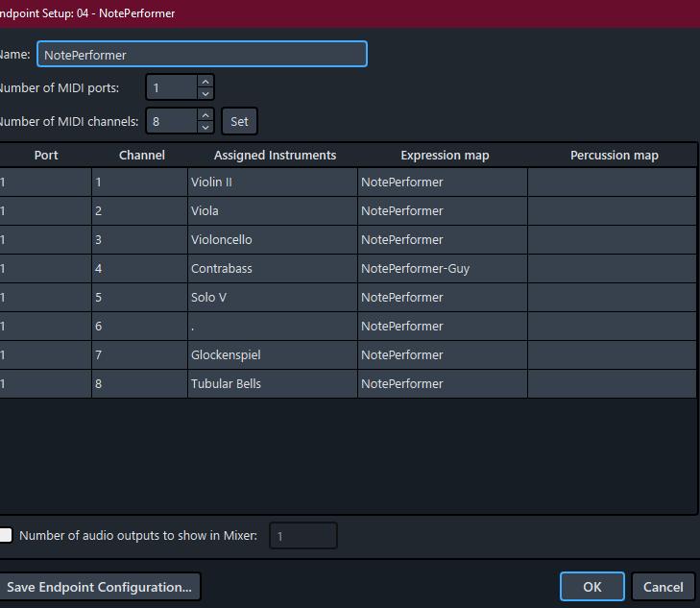This screenshot has width=700, height=608.
Task: Click channel number cell 7
Action: pos(140,354)
